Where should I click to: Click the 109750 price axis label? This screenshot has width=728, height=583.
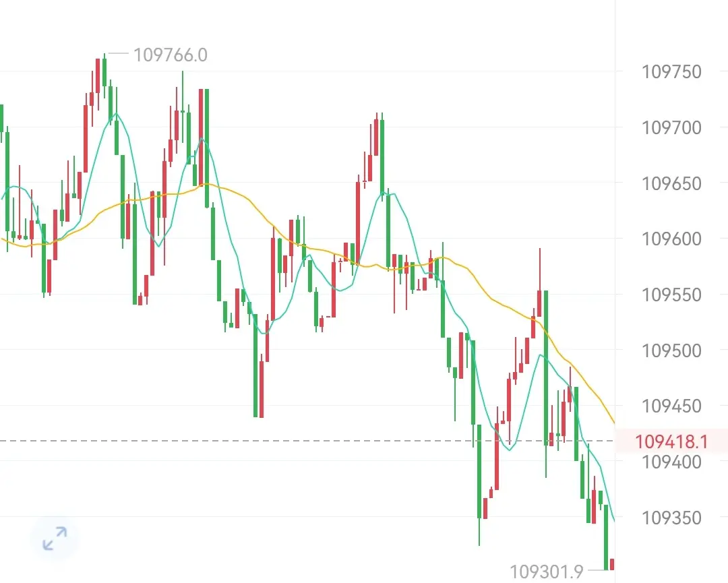coord(671,72)
